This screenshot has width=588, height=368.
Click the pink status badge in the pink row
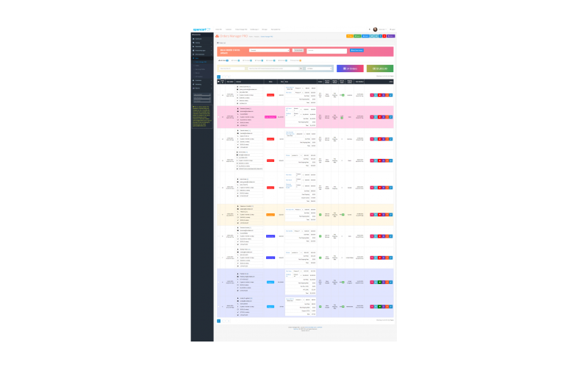(x=270, y=117)
